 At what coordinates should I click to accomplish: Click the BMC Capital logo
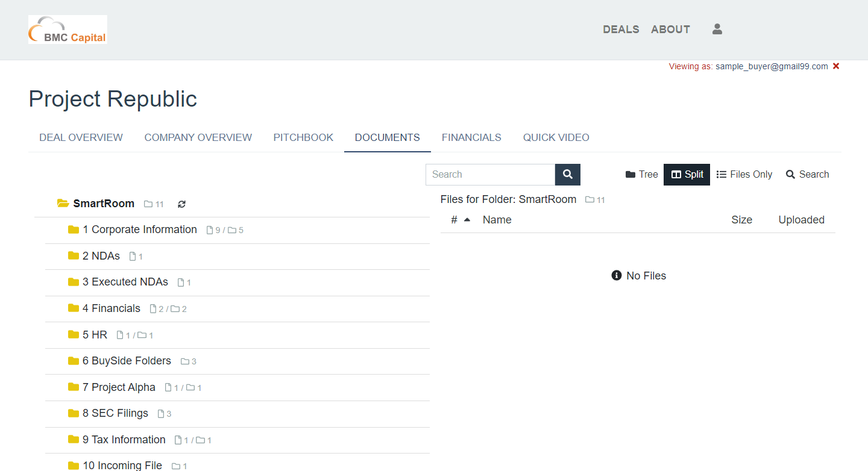68,30
